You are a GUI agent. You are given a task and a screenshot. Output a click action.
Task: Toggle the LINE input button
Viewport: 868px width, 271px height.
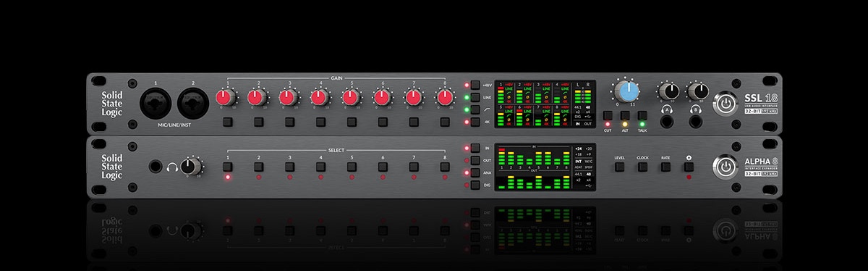[475, 96]
